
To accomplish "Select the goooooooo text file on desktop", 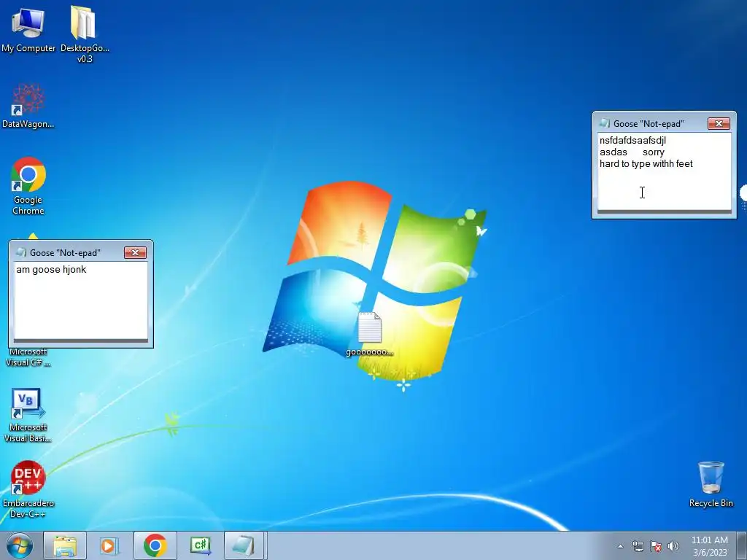I will coord(370,334).
